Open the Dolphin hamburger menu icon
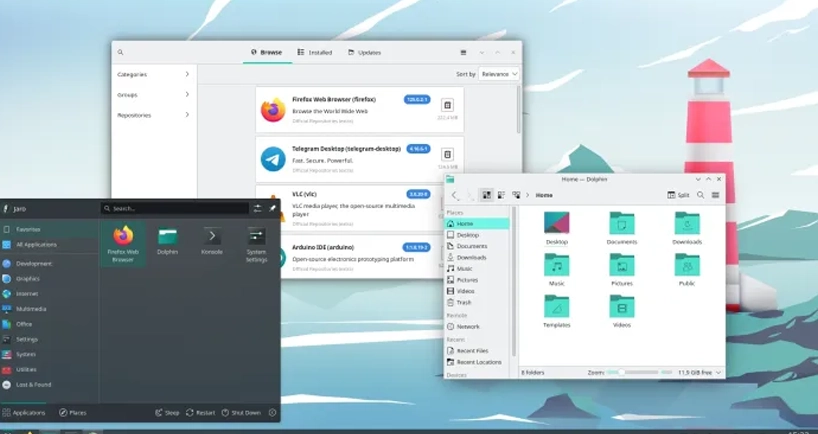The width and height of the screenshot is (818, 434). point(715,195)
